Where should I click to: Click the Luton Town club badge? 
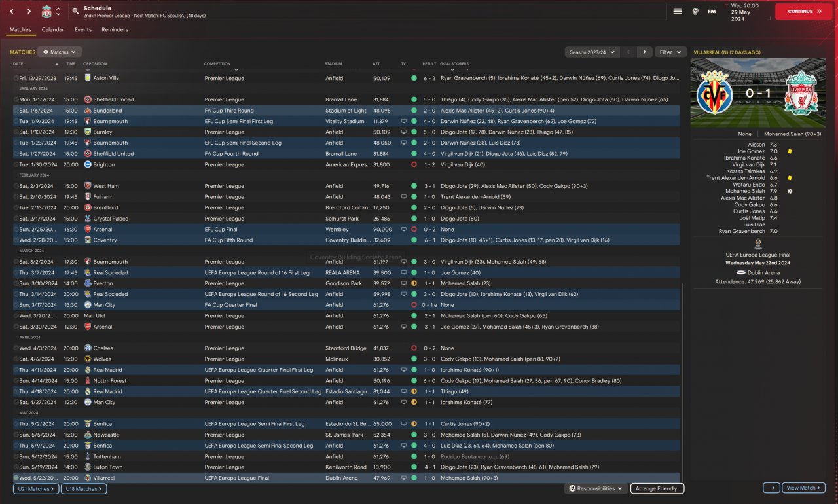(x=88, y=467)
